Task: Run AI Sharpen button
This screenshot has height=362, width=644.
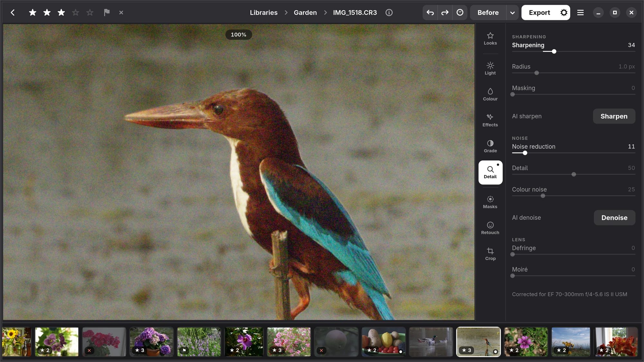Action: (x=614, y=116)
